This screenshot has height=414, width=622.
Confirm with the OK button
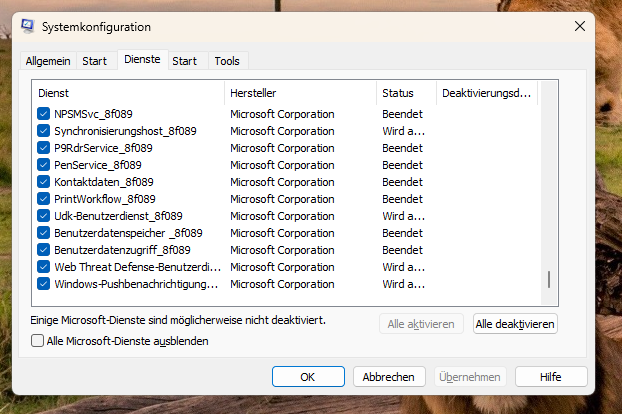(308, 376)
